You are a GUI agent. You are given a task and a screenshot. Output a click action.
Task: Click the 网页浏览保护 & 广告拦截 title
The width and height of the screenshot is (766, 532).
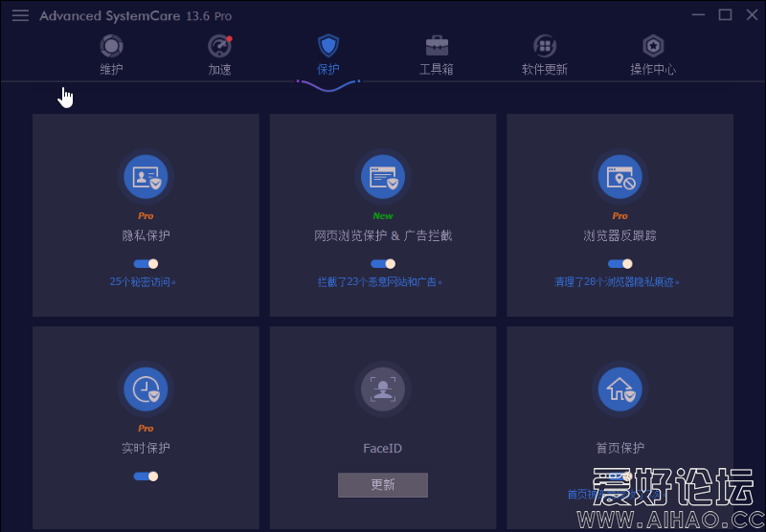point(383,235)
